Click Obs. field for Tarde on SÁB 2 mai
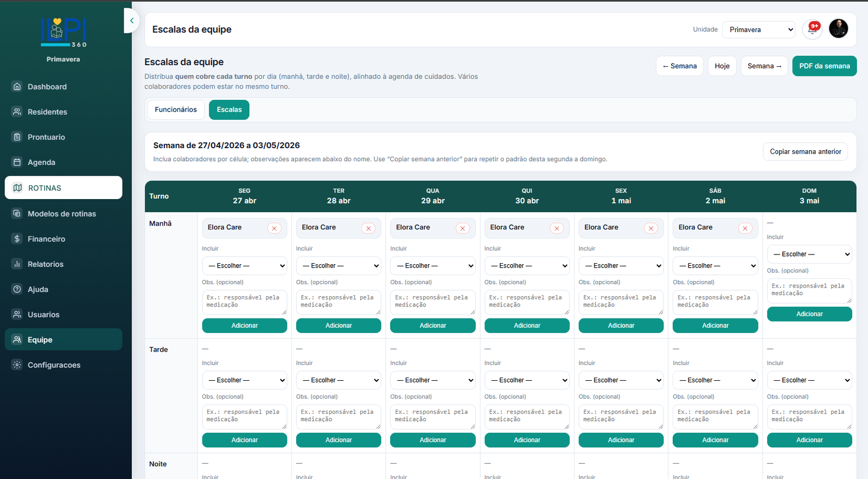 pos(715,417)
